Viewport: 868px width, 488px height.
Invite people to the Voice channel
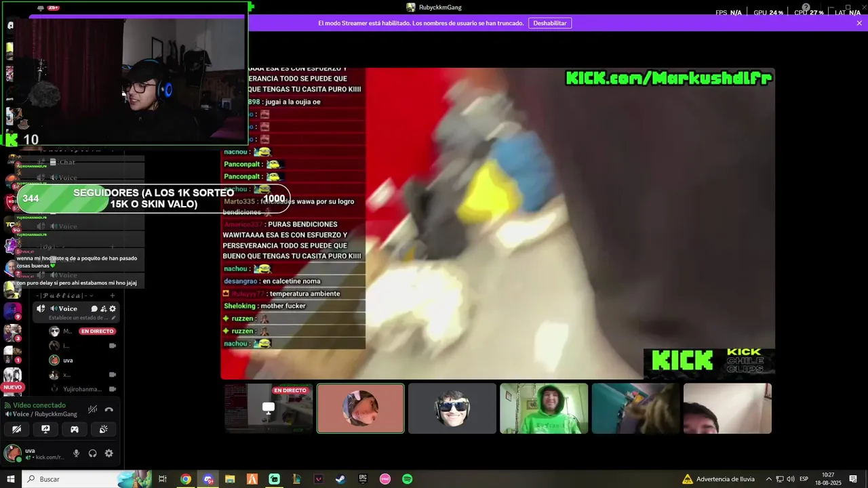pyautogui.click(x=103, y=308)
